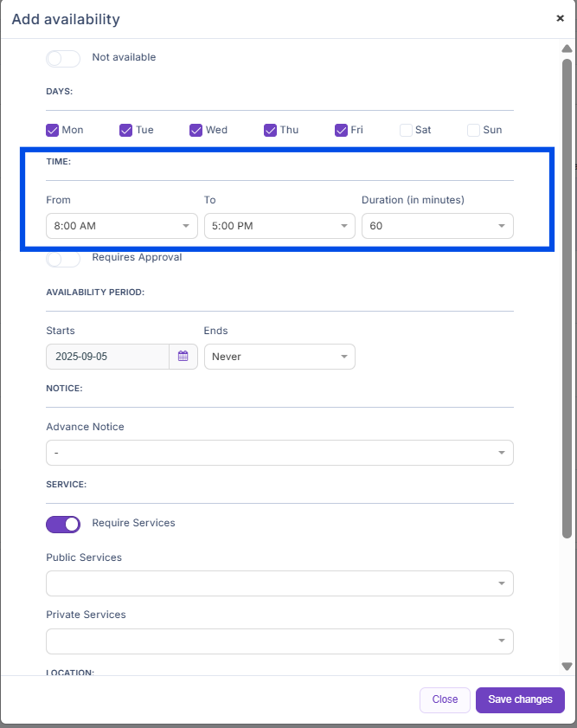The width and height of the screenshot is (577, 728).
Task: Click the scroll down arrow of the dialog
Action: pyautogui.click(x=567, y=666)
